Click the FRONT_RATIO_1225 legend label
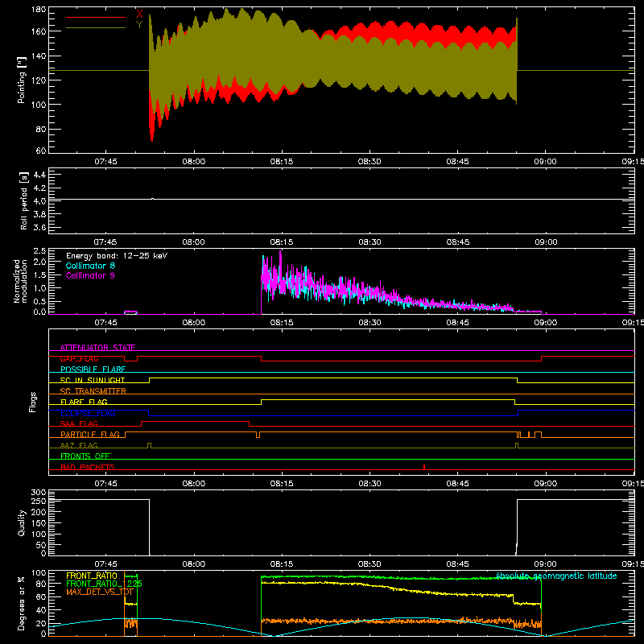 (104, 584)
